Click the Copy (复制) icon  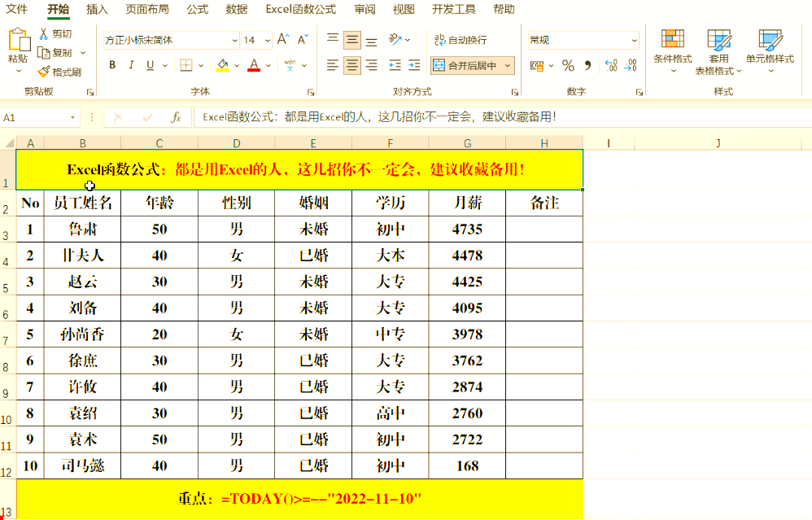pyautogui.click(x=44, y=53)
